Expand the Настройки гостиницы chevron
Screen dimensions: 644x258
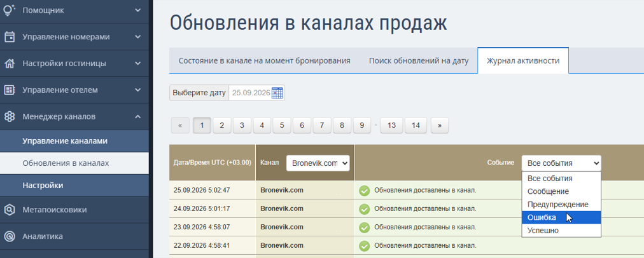(x=138, y=64)
